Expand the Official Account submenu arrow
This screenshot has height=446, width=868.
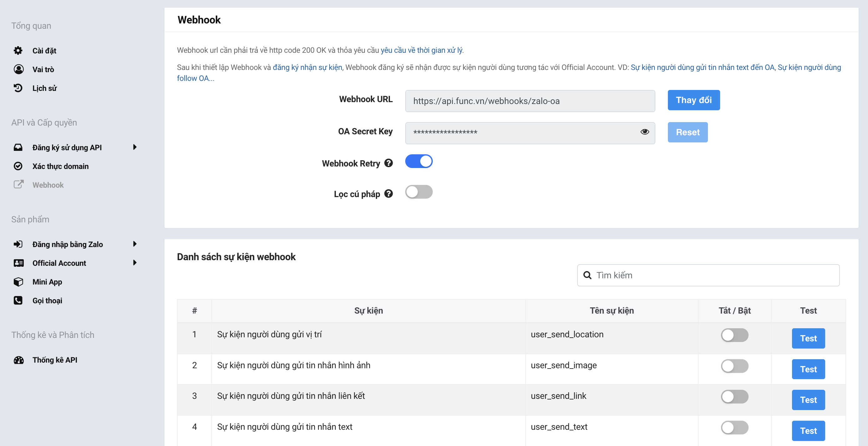135,263
